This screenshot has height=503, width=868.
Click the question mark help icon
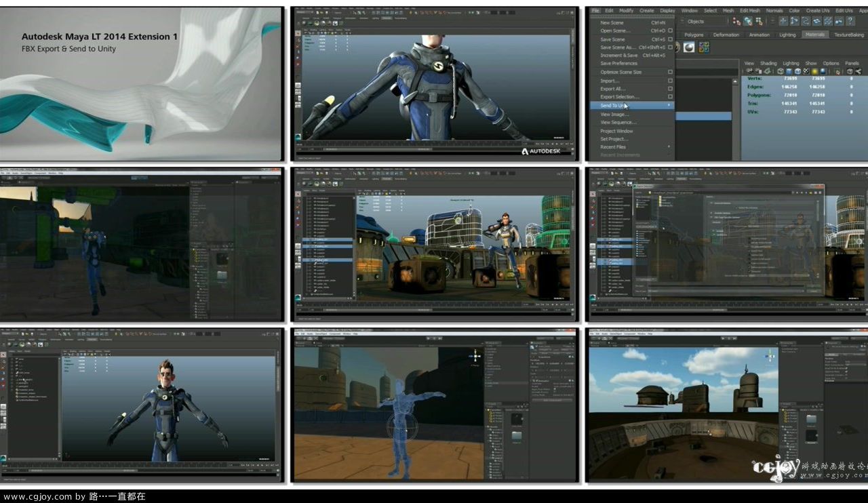coord(850,21)
